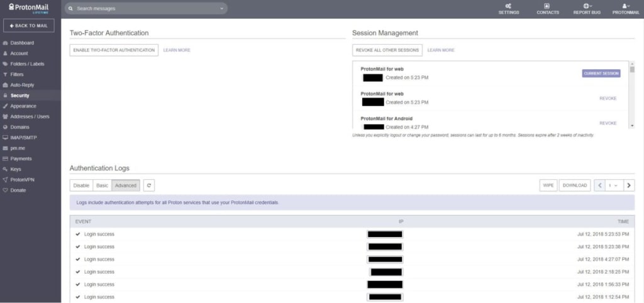644x303 pixels.
Task: Open Addresses / Users section
Action: tap(30, 116)
